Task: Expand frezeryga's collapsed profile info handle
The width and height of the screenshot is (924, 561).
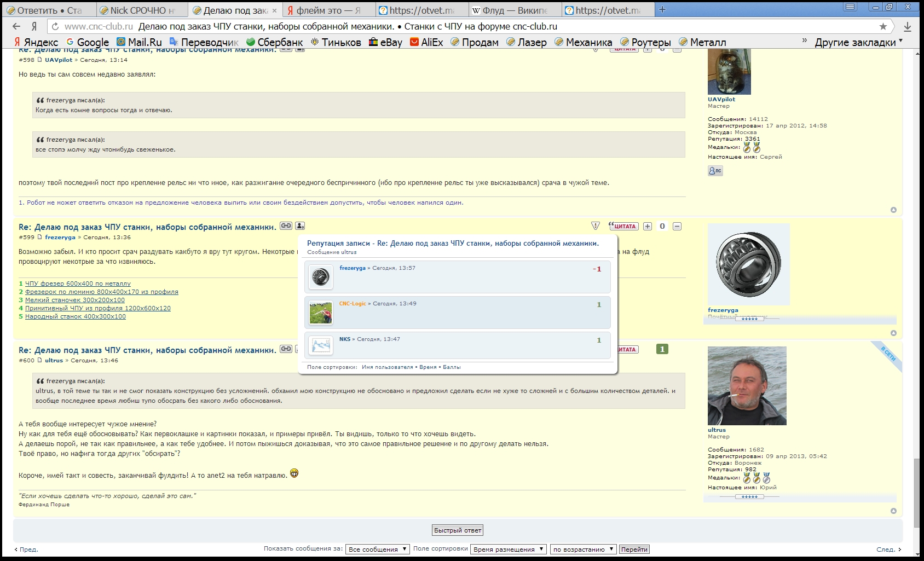Action: 749,319
